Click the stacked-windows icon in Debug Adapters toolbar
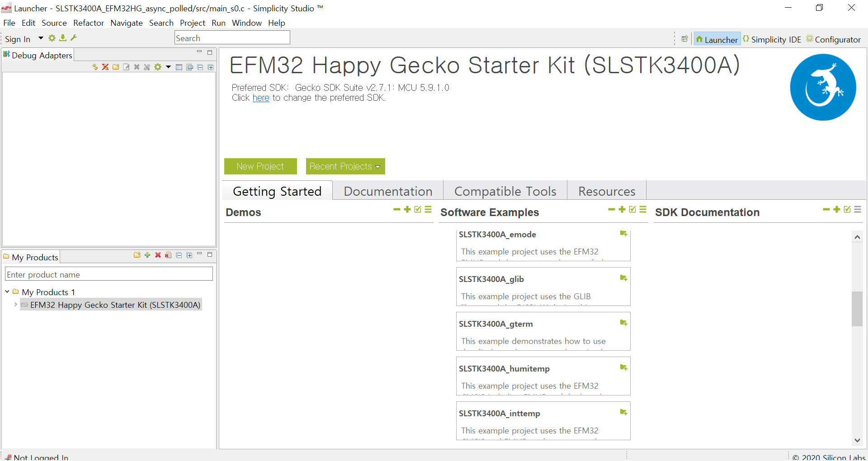868x461 pixels. point(190,67)
